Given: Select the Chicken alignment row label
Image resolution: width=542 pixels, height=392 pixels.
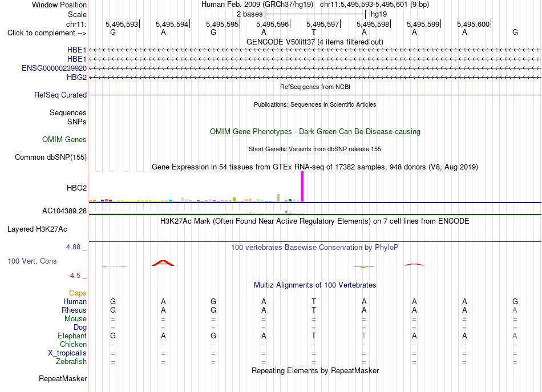Looking at the screenshot, I should (x=73, y=344).
